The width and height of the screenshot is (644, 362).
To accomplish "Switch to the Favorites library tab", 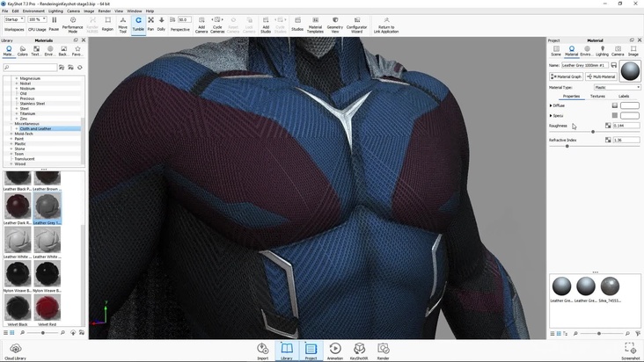I will tap(77, 51).
